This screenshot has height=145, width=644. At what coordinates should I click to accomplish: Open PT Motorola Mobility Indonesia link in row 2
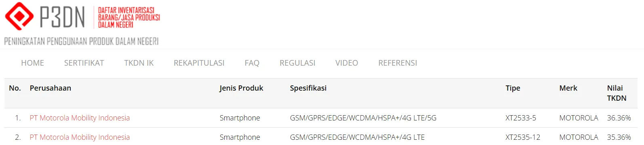(80, 137)
